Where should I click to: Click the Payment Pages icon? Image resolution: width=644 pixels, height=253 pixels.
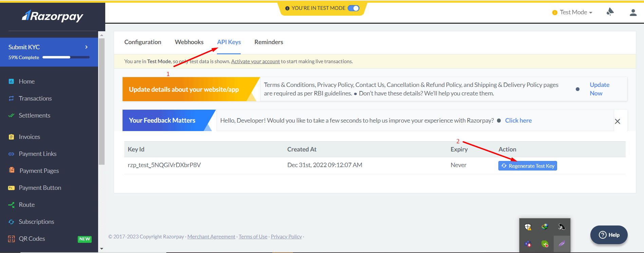click(x=12, y=170)
